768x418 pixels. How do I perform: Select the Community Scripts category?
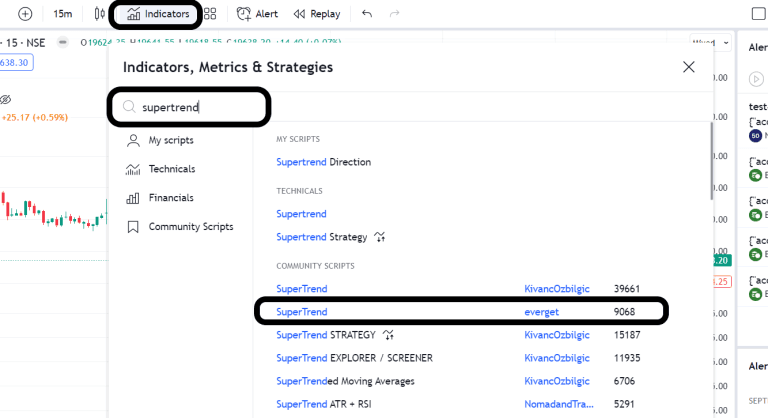[x=190, y=227]
